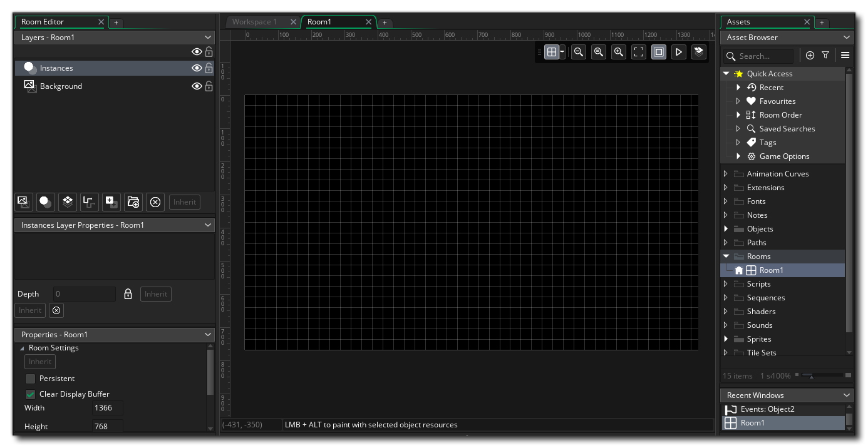Toggle lock for all layers in header row
Screen dimensions: 868x448
[209, 52]
